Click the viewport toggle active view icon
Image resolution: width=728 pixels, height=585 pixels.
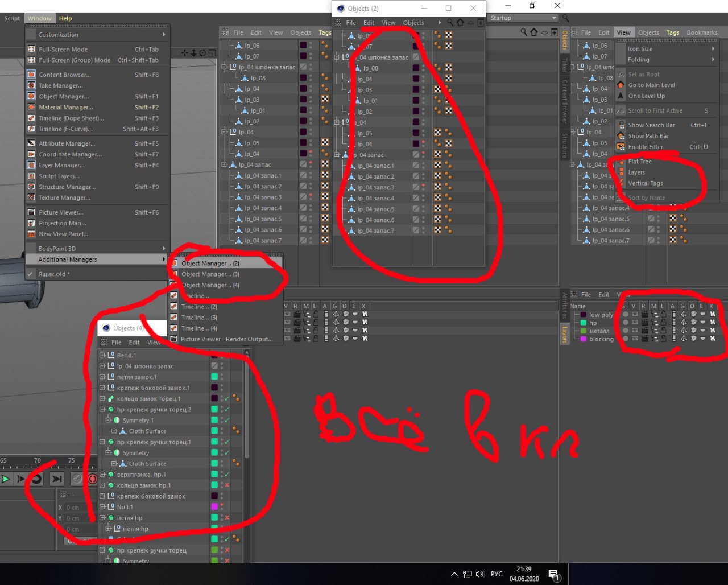click(212, 53)
